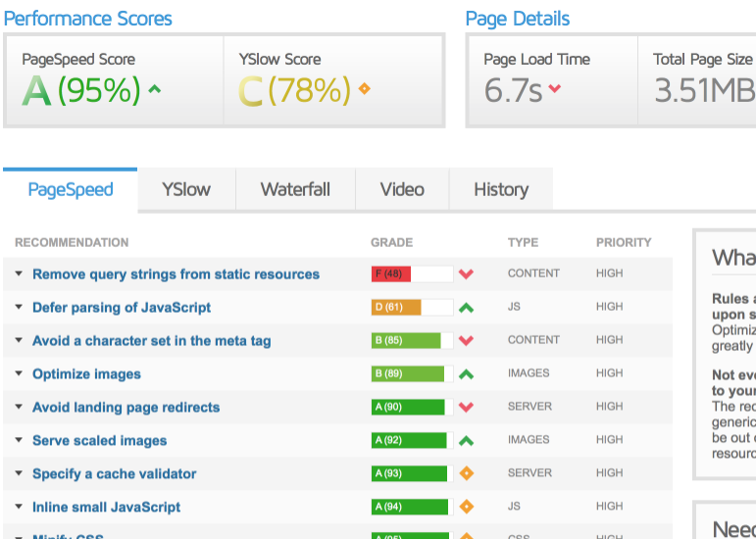756x539 pixels.
Task: Click red down trend icon for landing page redirects row
Action: [466, 407]
